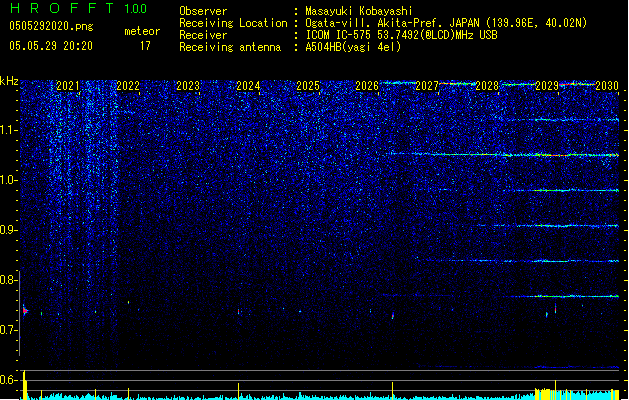
Task: Click the 2021 time axis marker
Action: [68, 86]
